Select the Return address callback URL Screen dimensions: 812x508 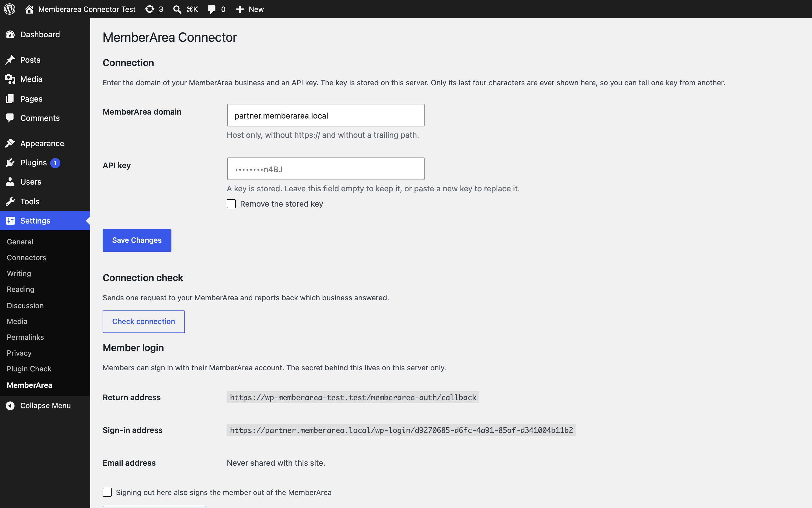(x=353, y=397)
